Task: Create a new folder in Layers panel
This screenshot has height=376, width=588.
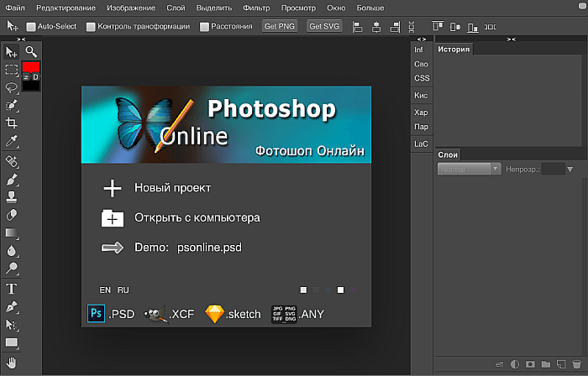Action: pos(546,364)
